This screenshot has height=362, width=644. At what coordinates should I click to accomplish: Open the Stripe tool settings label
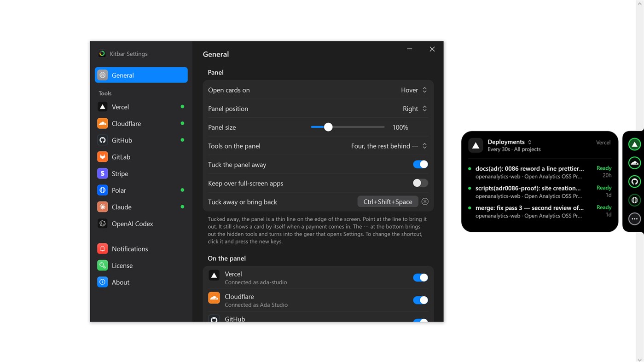[x=120, y=173]
